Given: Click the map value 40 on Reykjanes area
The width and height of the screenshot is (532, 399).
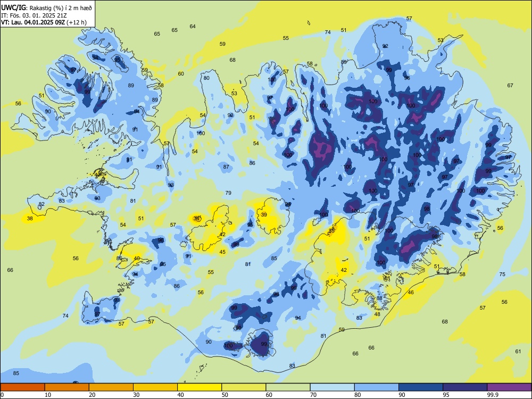Looking at the screenshot, I should point(137,258).
